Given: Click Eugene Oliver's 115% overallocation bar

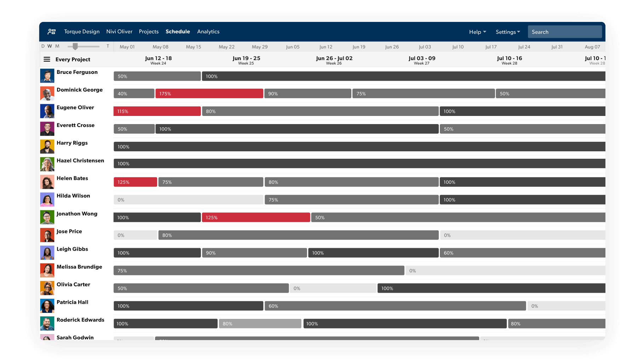Looking at the screenshot, I should (x=157, y=111).
